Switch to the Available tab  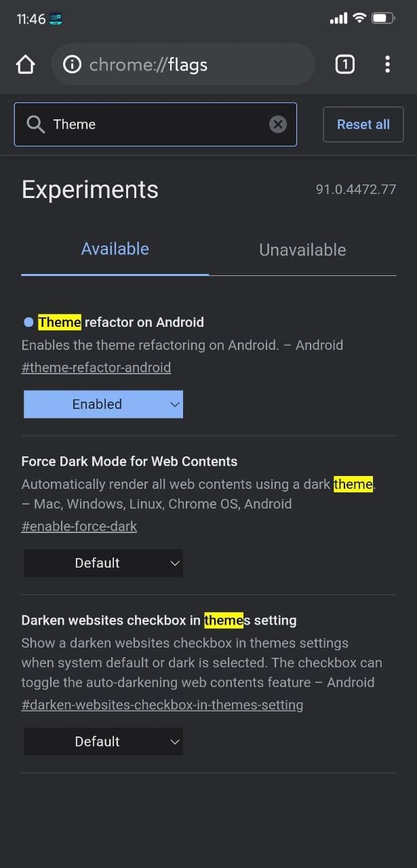coord(115,249)
